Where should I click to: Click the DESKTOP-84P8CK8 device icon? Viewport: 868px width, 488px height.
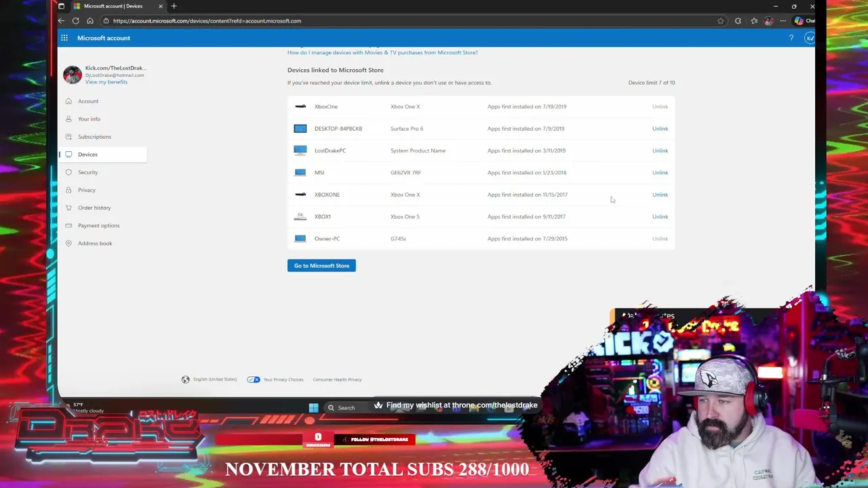pyautogui.click(x=300, y=128)
